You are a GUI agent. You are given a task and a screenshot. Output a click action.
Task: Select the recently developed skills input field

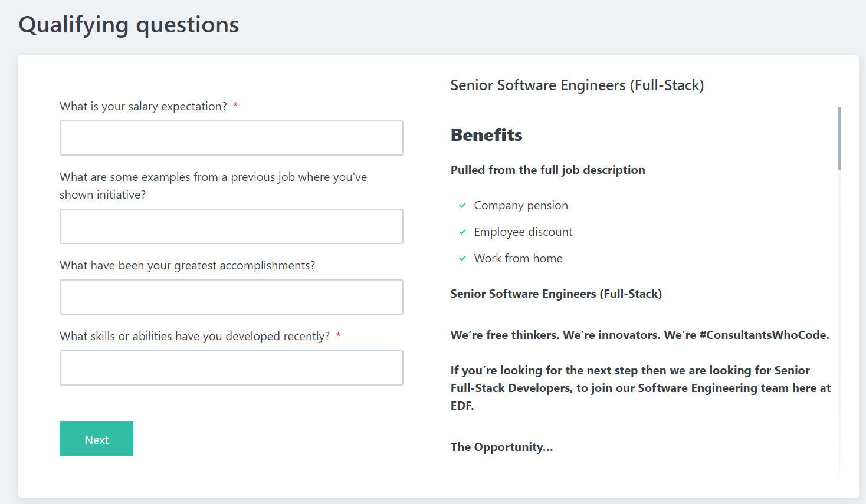231,368
